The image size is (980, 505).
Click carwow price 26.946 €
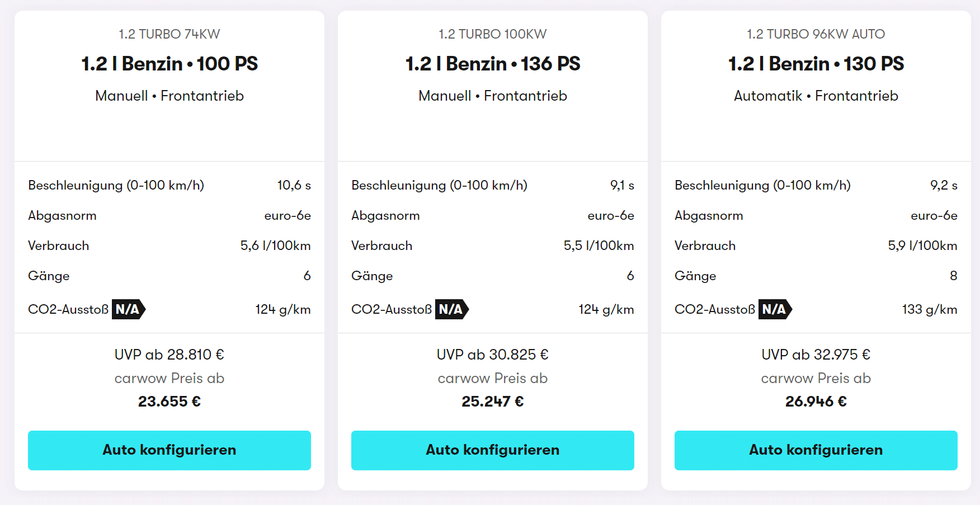[x=816, y=402]
